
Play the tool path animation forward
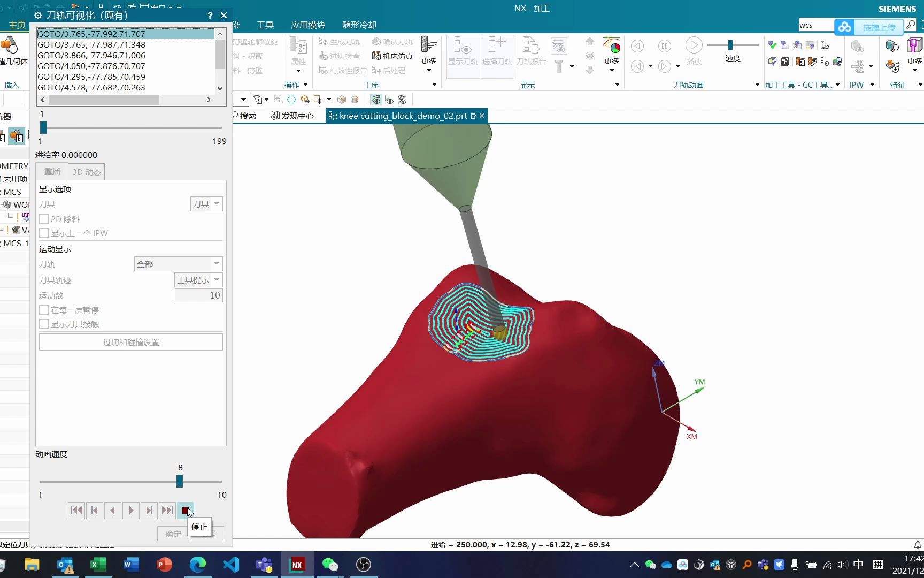tap(131, 511)
